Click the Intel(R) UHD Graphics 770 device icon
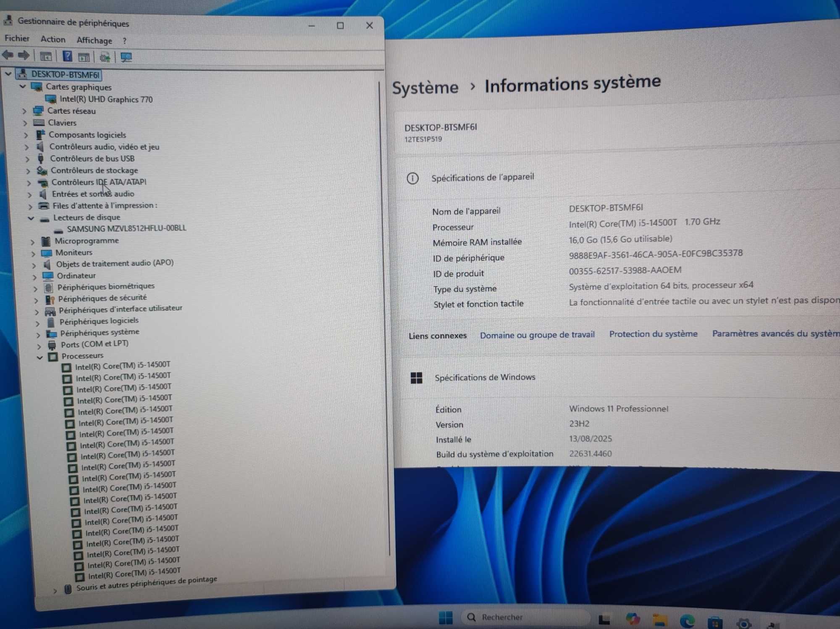 [51, 99]
